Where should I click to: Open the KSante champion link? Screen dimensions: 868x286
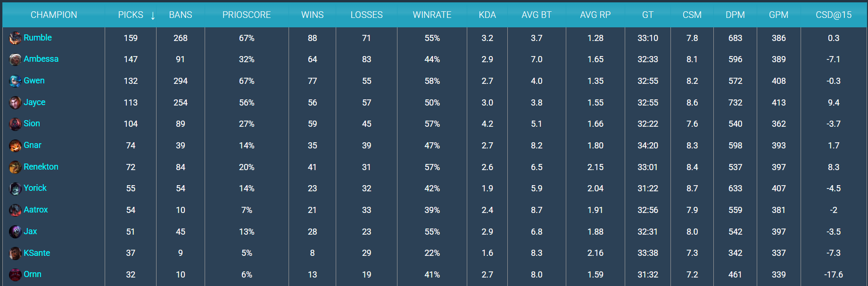(x=37, y=253)
